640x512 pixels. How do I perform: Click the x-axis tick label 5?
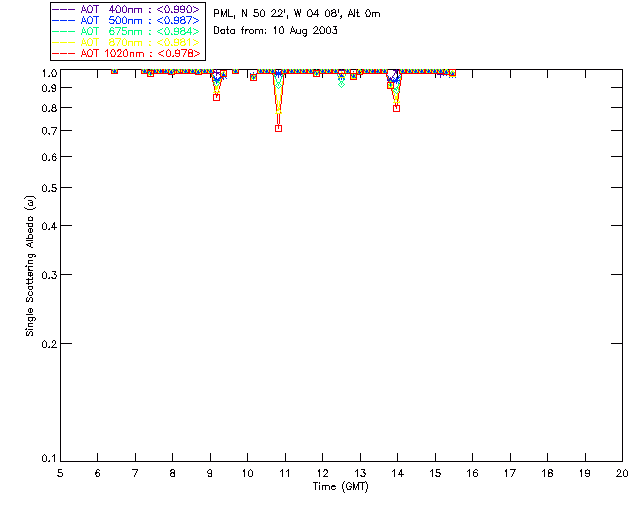(60, 473)
